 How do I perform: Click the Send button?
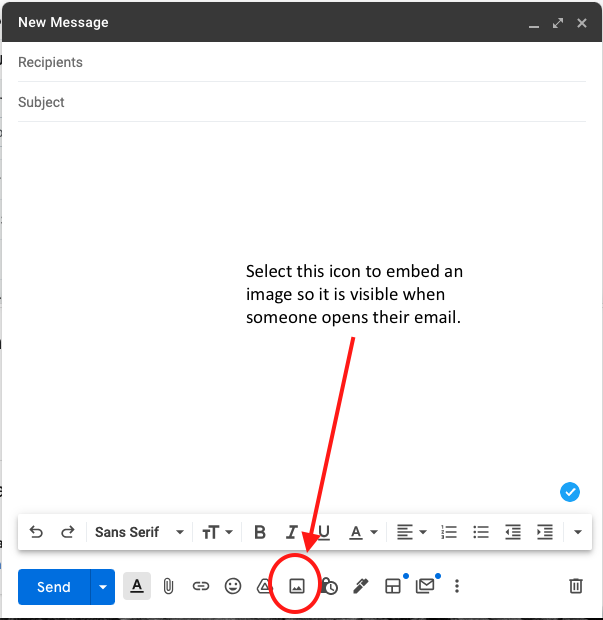click(54, 587)
